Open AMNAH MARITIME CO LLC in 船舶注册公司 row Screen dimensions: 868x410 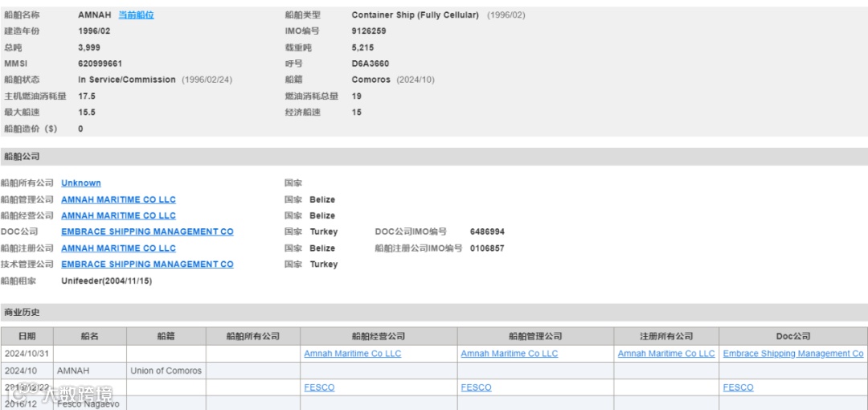click(x=118, y=248)
